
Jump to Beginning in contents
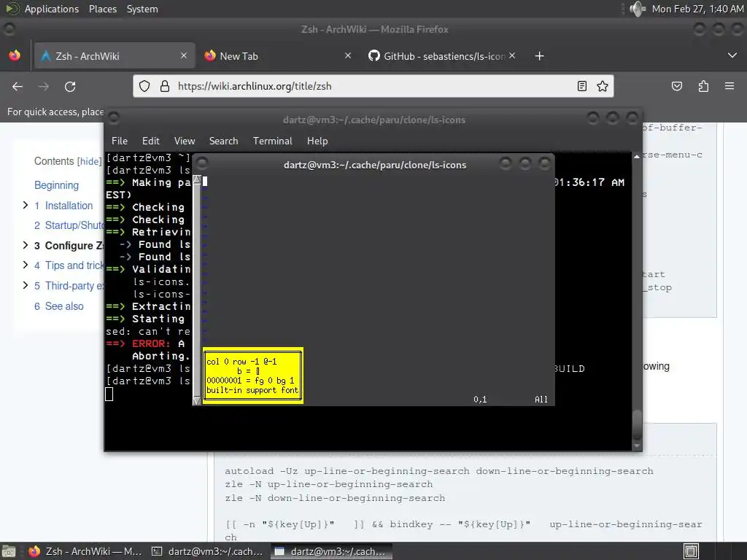(56, 185)
